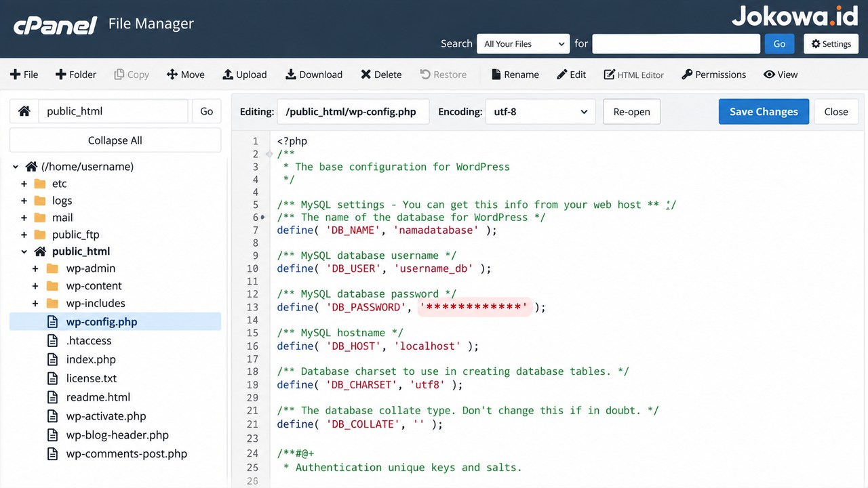This screenshot has width=868, height=488.
Task: Click the public_html path input field
Action: click(113, 111)
